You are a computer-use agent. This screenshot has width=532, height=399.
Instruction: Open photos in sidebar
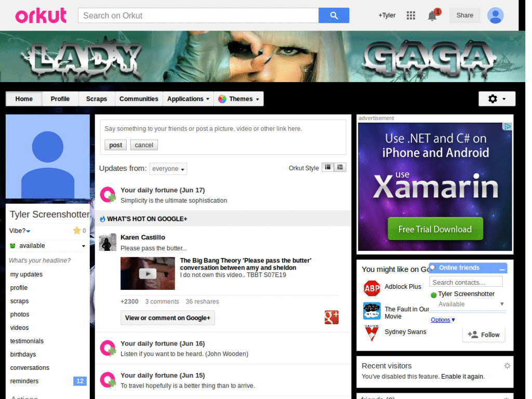(20, 314)
